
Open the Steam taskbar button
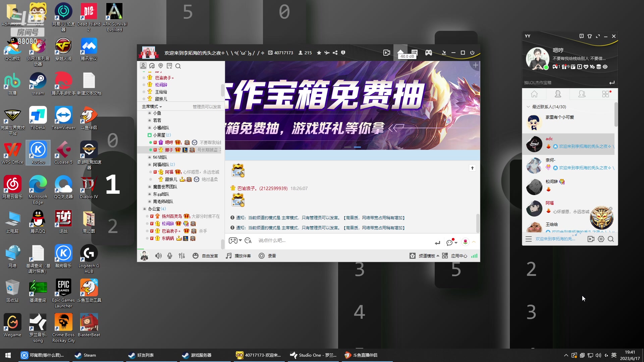pos(86,355)
